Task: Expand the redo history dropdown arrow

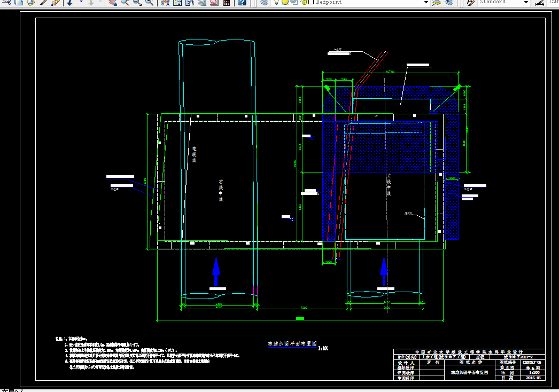Action: pos(100,2)
